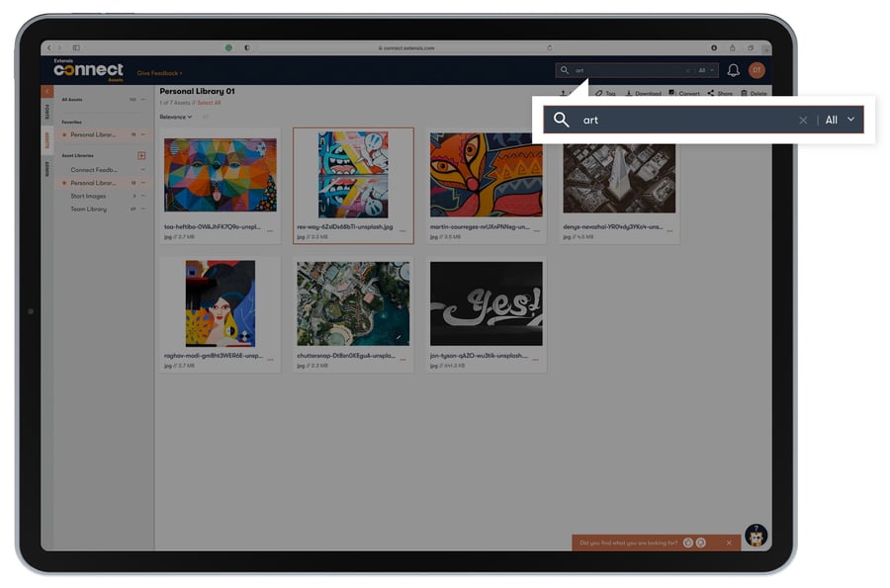Image resolution: width=890 pixels, height=588 pixels.
Task: Select All Assets in the sidebar
Action: (x=72, y=100)
